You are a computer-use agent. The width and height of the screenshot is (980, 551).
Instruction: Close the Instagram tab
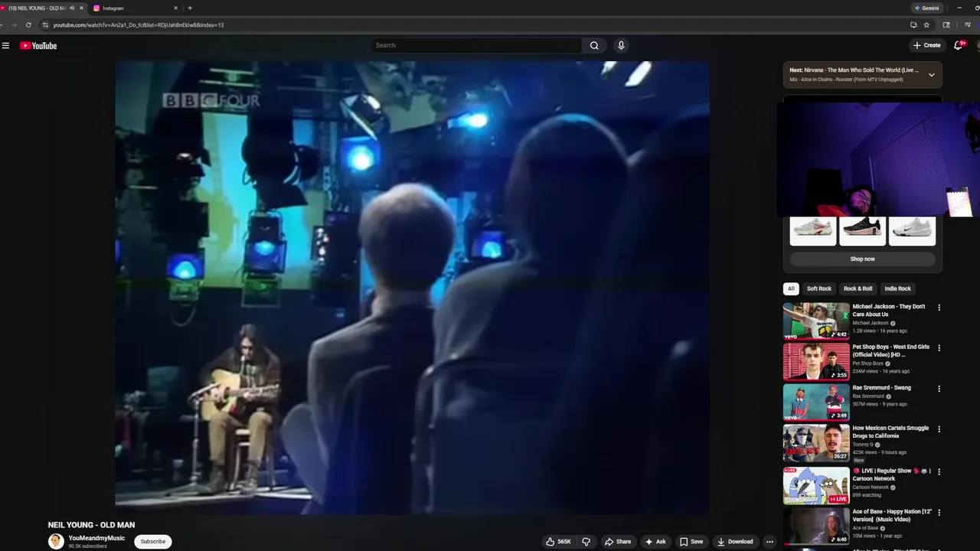coord(175,8)
